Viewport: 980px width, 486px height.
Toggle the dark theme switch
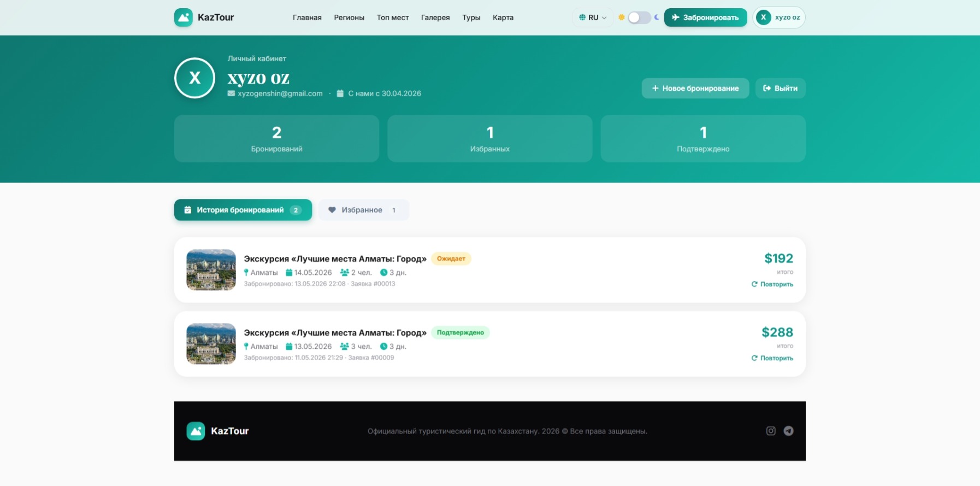[x=639, y=17]
